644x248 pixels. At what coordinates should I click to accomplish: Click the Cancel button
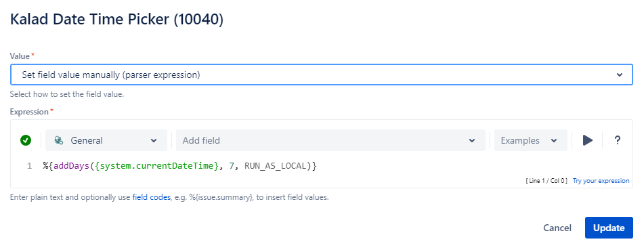click(557, 228)
